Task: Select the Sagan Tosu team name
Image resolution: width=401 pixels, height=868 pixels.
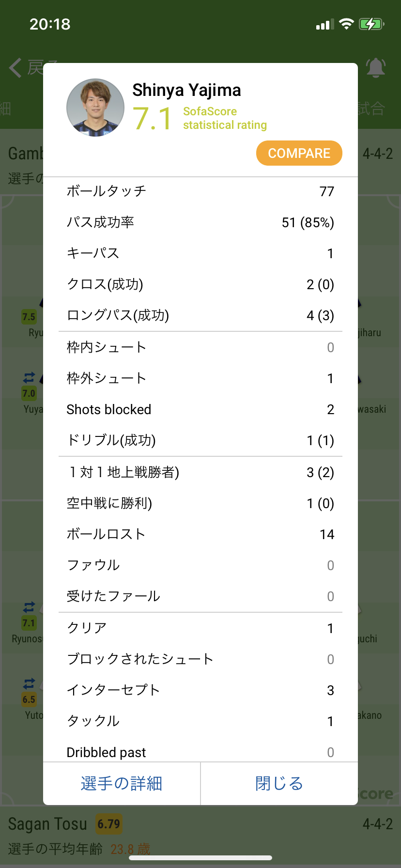Action: [x=47, y=824]
